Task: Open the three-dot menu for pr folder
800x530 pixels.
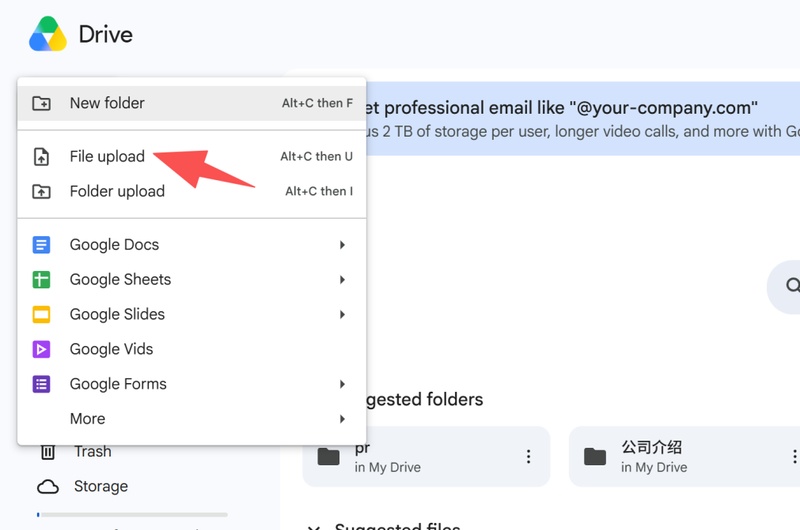Action: 529,457
